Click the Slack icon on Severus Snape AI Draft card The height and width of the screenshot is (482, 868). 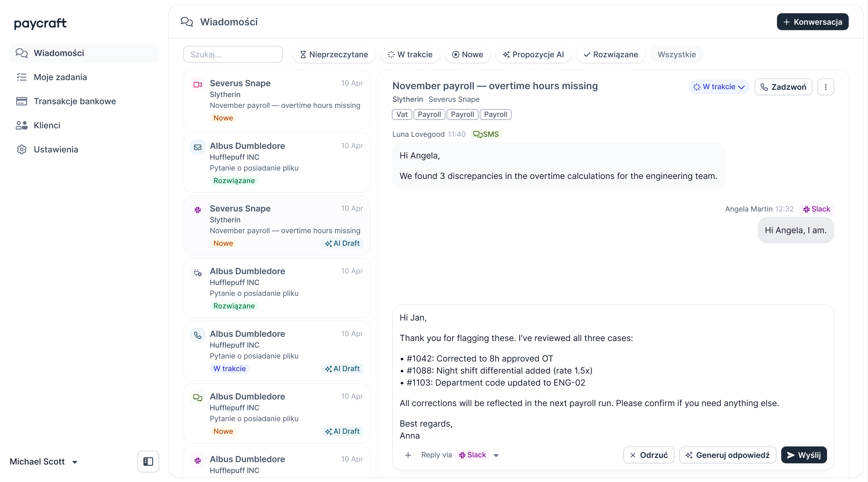[198, 210]
